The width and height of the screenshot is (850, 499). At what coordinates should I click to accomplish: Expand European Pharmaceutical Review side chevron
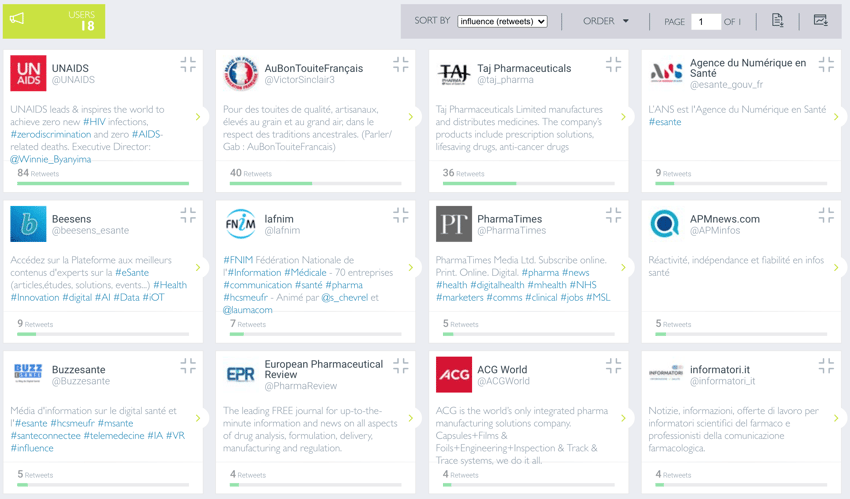(x=410, y=418)
